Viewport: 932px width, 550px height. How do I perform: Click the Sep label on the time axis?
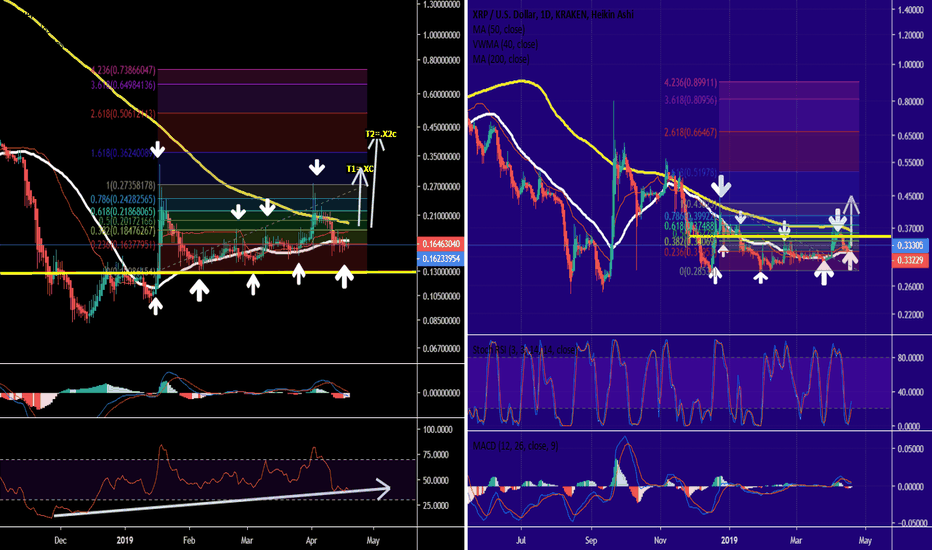tap(591, 540)
